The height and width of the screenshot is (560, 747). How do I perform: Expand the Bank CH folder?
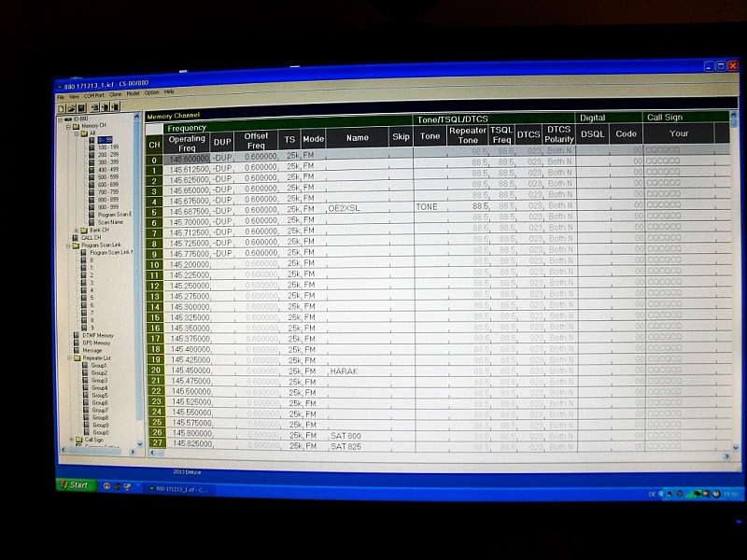[x=76, y=230]
